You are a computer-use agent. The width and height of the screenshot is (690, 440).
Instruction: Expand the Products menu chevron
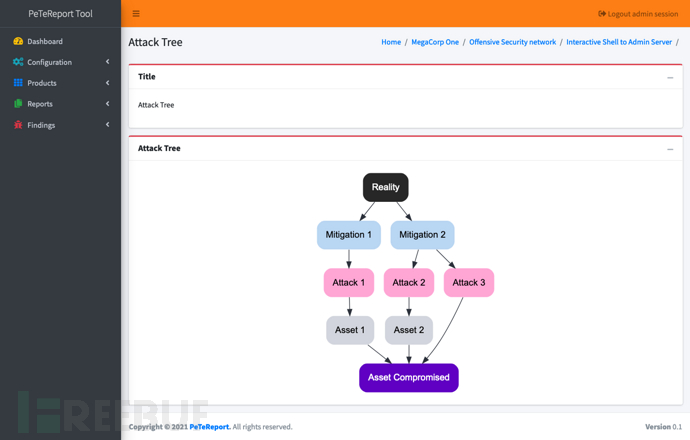tap(108, 83)
